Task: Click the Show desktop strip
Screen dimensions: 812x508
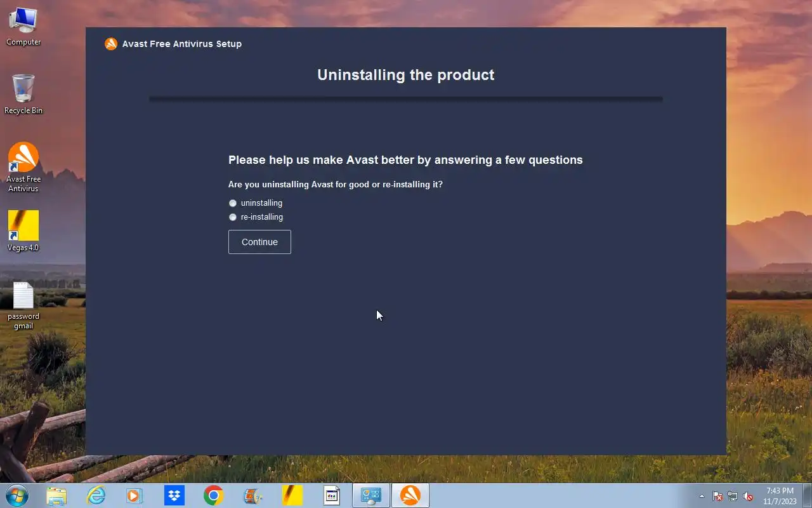Action: (x=807, y=495)
